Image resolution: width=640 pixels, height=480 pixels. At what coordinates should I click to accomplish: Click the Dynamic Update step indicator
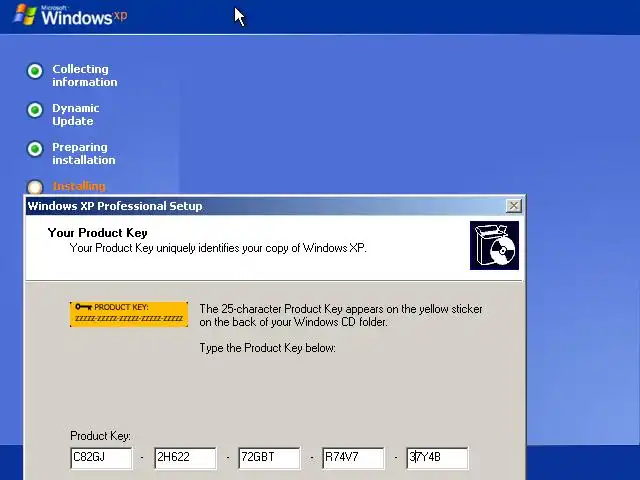35,110
